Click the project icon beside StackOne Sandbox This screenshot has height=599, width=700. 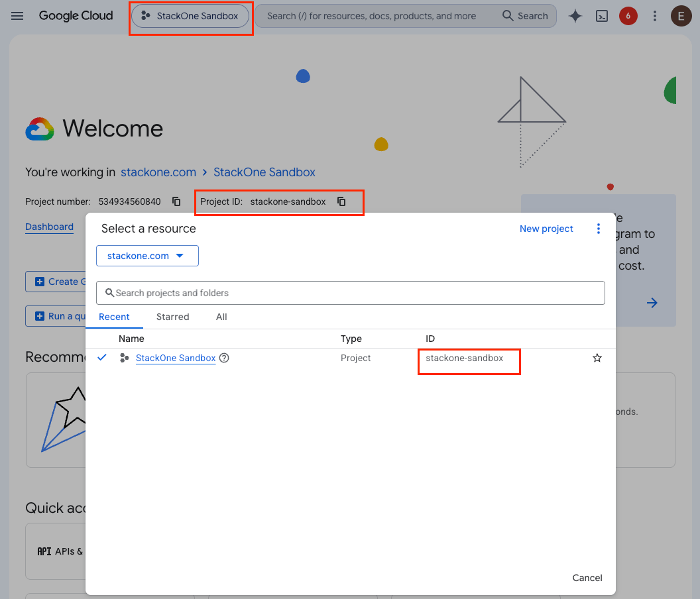(x=124, y=358)
